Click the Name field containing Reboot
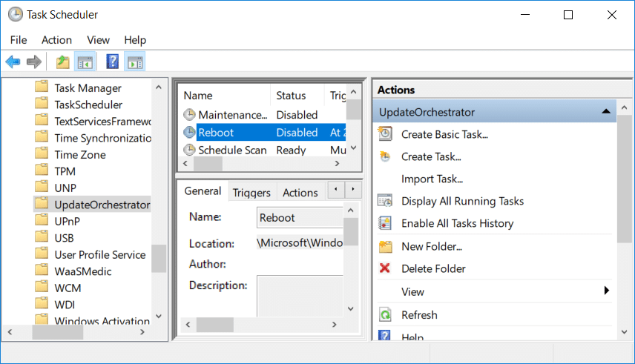 click(299, 218)
